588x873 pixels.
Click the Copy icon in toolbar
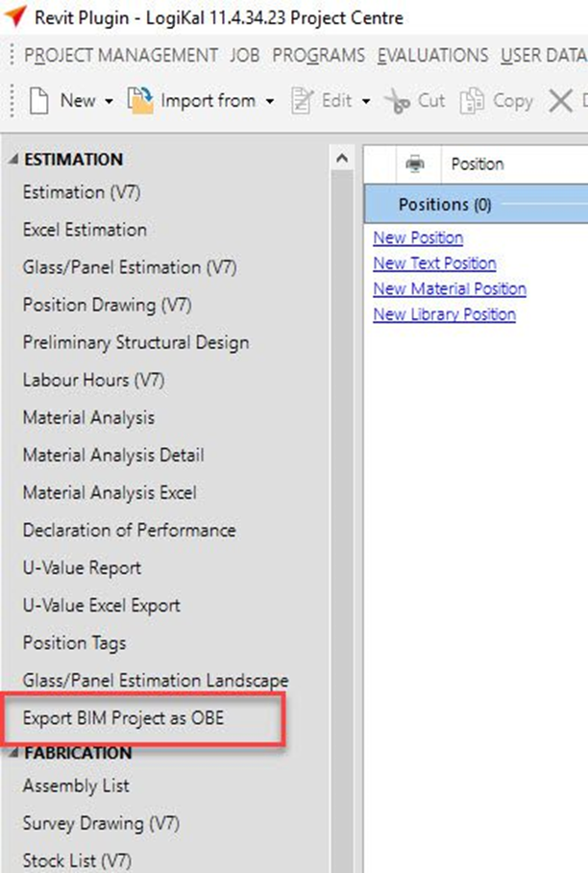[472, 100]
